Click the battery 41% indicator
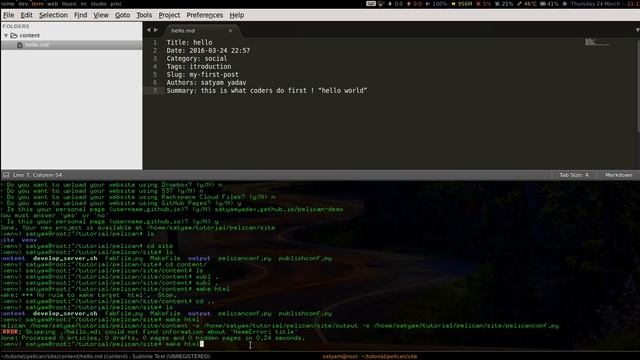The width and height of the screenshot is (640, 360). (549, 4)
